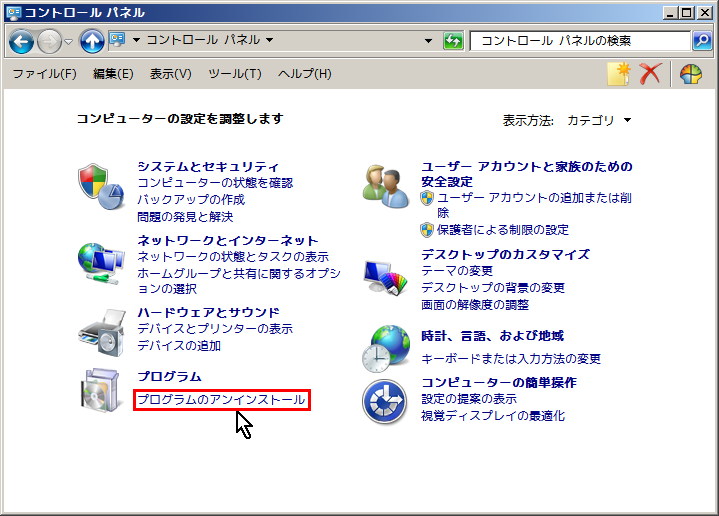Expand the arrow after コントロール パネル breadcrumb

coord(270,40)
